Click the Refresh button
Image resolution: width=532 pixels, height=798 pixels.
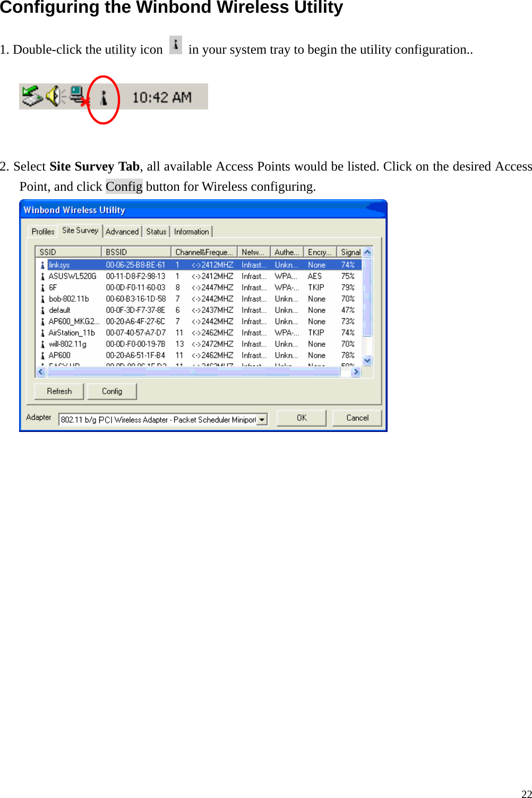click(x=58, y=391)
